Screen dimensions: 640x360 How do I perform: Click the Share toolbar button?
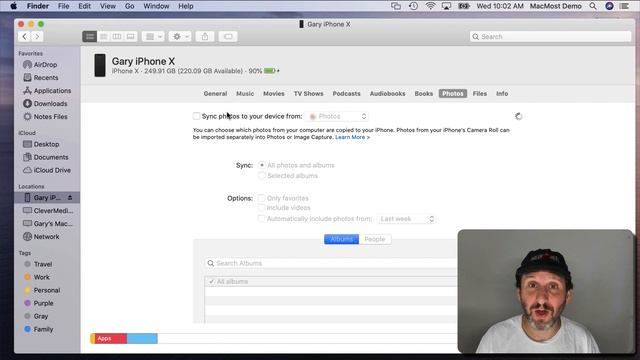[205, 36]
